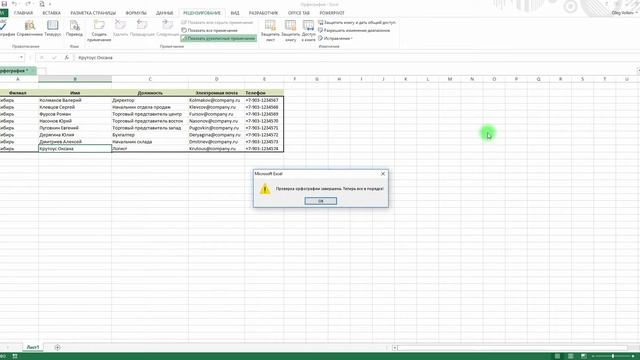Open Доступ к книге sharing options

point(309,31)
